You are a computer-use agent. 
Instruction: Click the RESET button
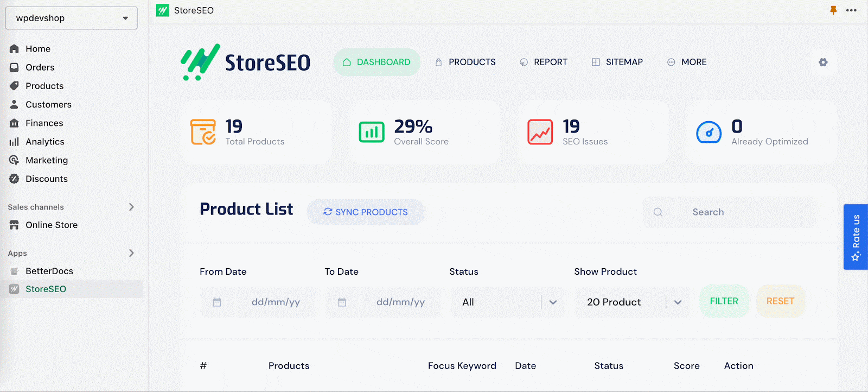pos(781,301)
